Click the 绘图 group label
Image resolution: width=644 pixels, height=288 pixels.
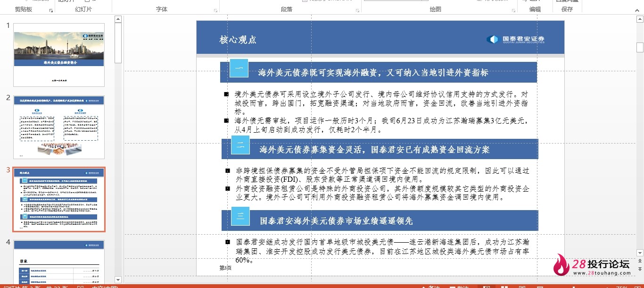coord(436,9)
